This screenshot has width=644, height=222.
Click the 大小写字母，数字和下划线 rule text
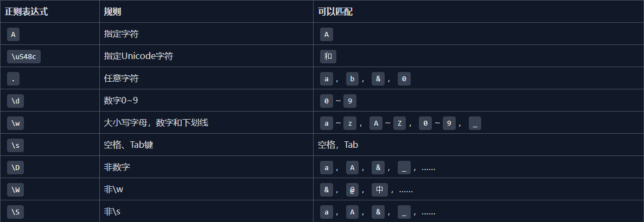[156, 123]
